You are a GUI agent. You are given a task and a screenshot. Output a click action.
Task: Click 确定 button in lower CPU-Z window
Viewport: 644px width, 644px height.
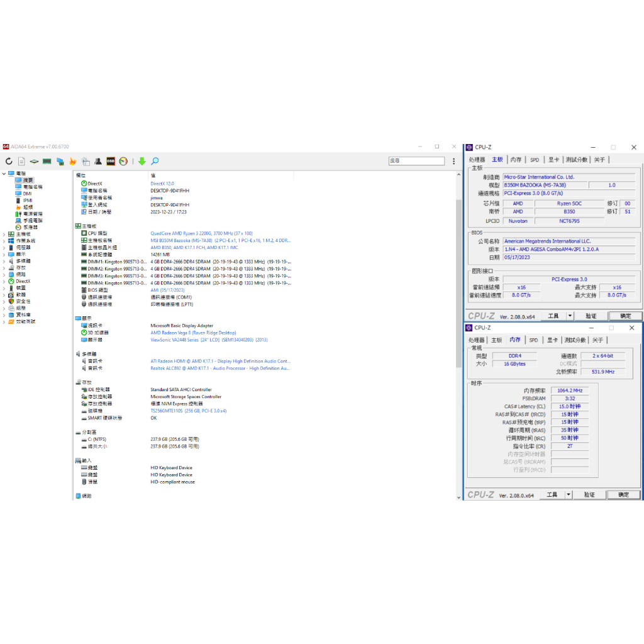pos(624,495)
